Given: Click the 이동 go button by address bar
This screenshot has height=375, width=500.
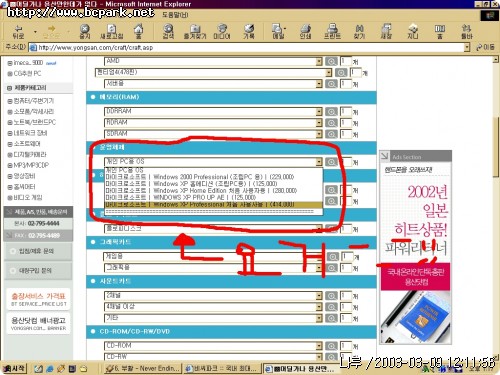Looking at the screenshot, I should click(485, 48).
